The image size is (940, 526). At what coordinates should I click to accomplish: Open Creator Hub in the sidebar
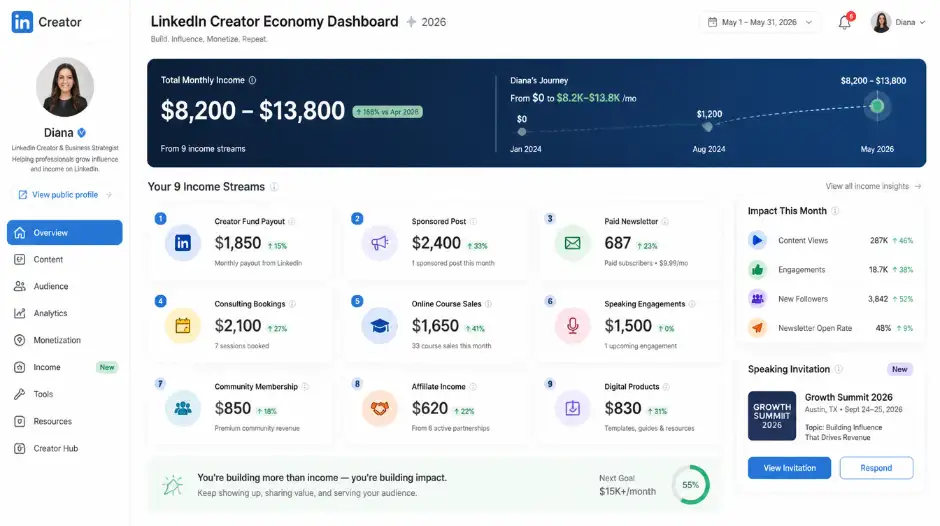(x=65, y=448)
